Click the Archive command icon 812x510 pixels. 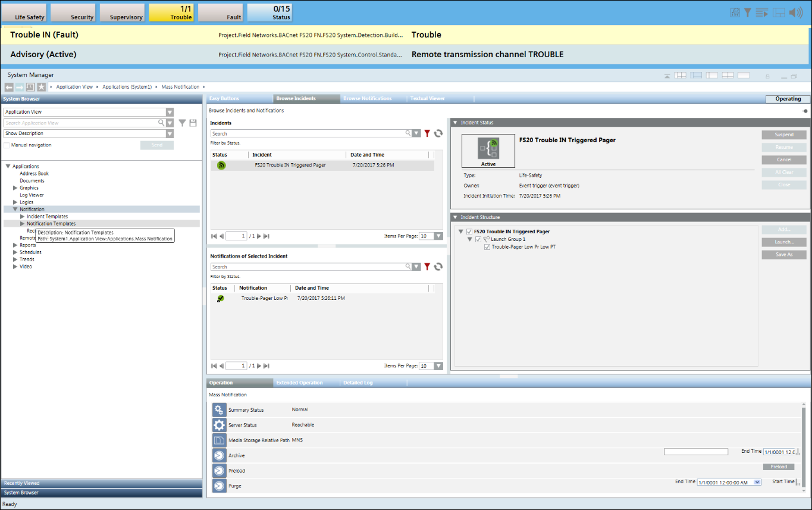219,456
